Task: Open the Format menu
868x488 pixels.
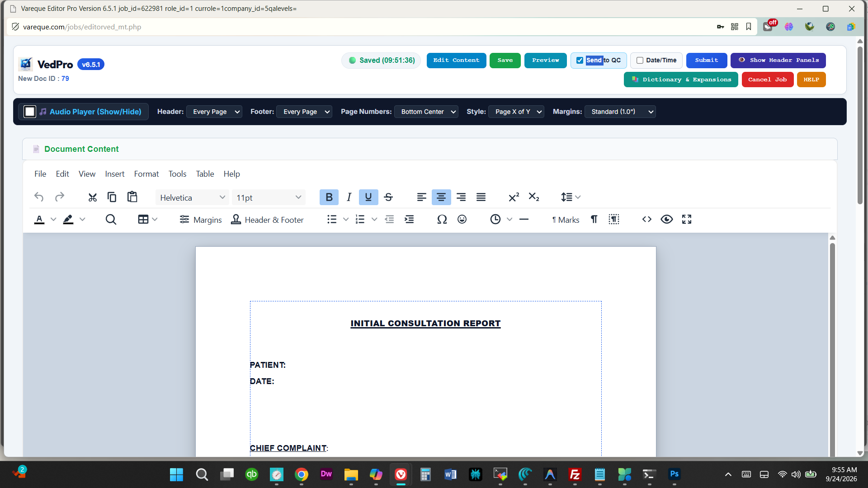Action: point(146,174)
